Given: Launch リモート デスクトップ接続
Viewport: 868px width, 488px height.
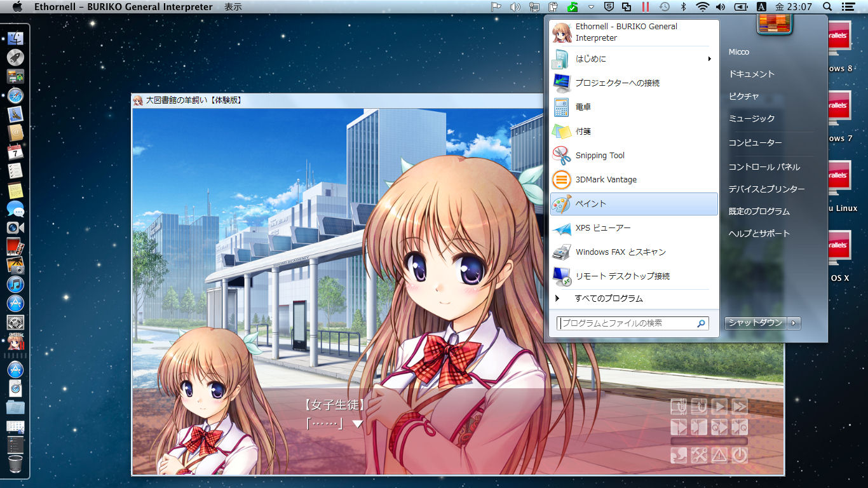Looking at the screenshot, I should [x=634, y=276].
